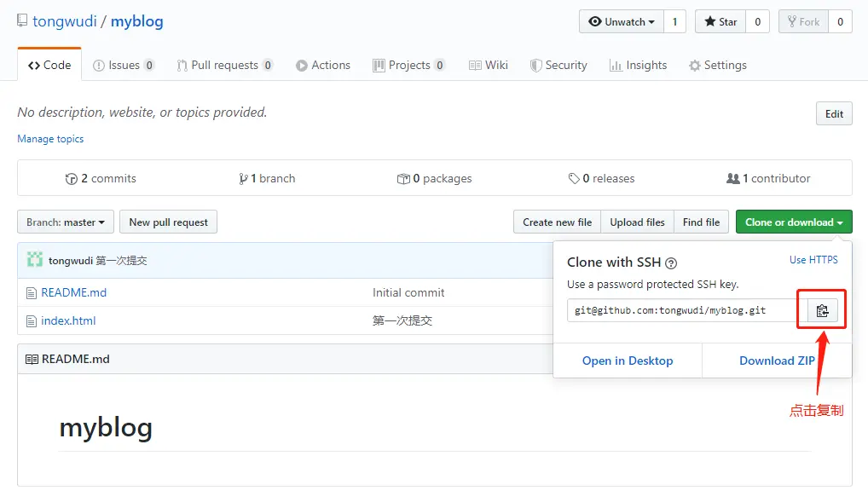View the 0 packages page
This screenshot has width=868, height=502.
pyautogui.click(x=435, y=179)
